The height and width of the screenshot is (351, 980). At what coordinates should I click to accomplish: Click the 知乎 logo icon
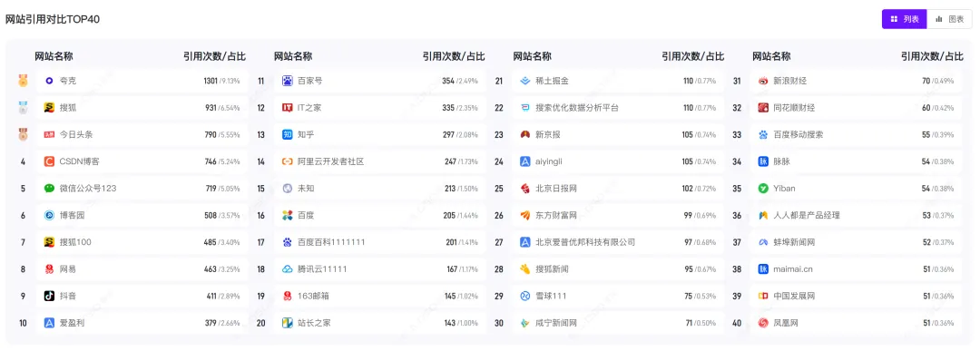288,134
